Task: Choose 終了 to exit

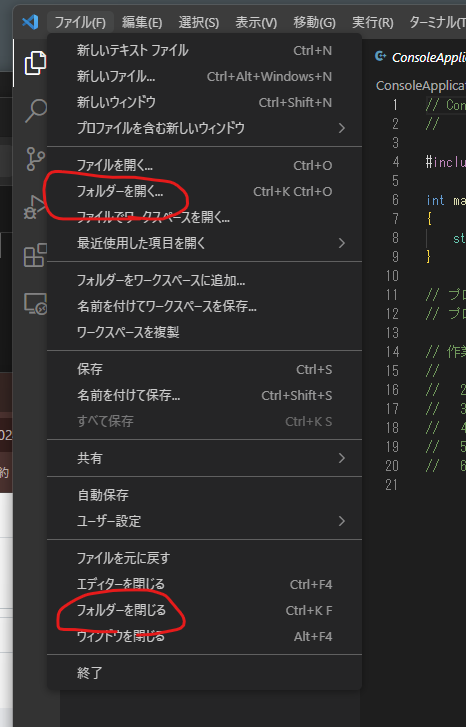Action: [x=204, y=673]
